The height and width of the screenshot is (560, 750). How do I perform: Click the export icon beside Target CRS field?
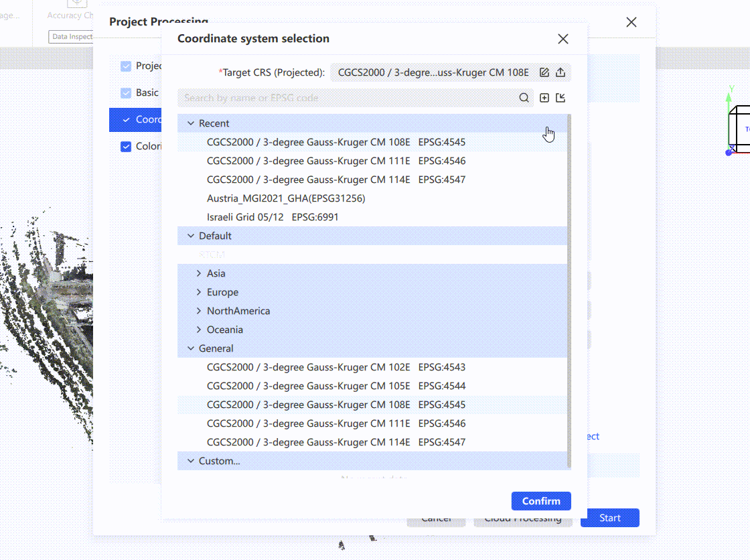point(560,72)
